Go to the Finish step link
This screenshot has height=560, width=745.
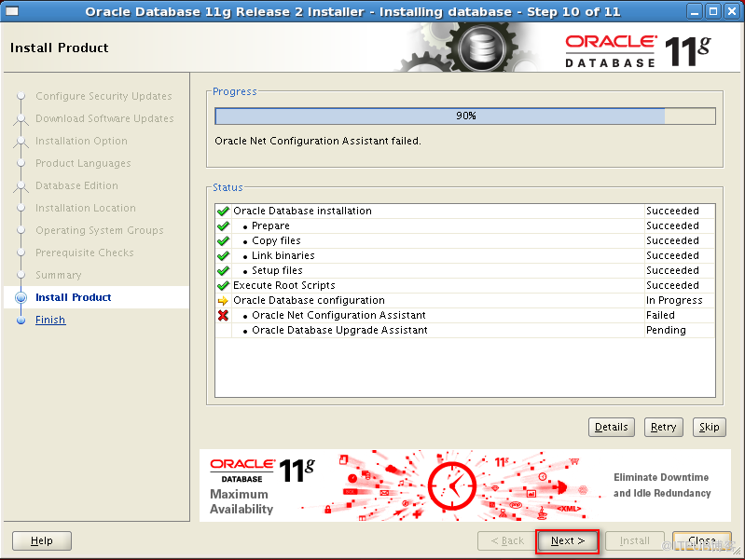[x=50, y=321]
